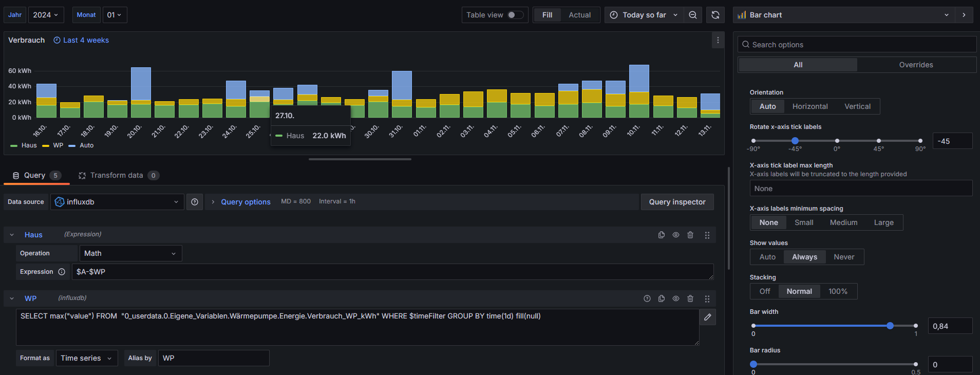The width and height of the screenshot is (980, 375).
Task: Edit WP query with pencil icon
Action: [708, 317]
